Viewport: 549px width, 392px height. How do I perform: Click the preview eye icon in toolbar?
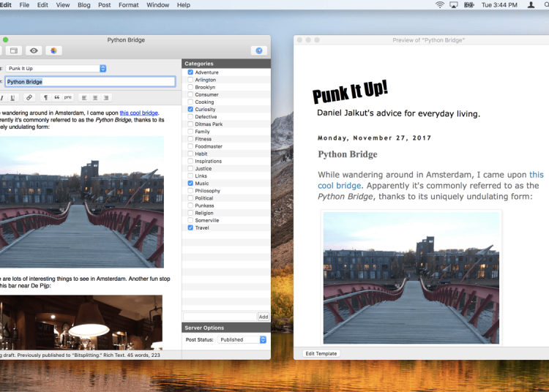pyautogui.click(x=34, y=50)
